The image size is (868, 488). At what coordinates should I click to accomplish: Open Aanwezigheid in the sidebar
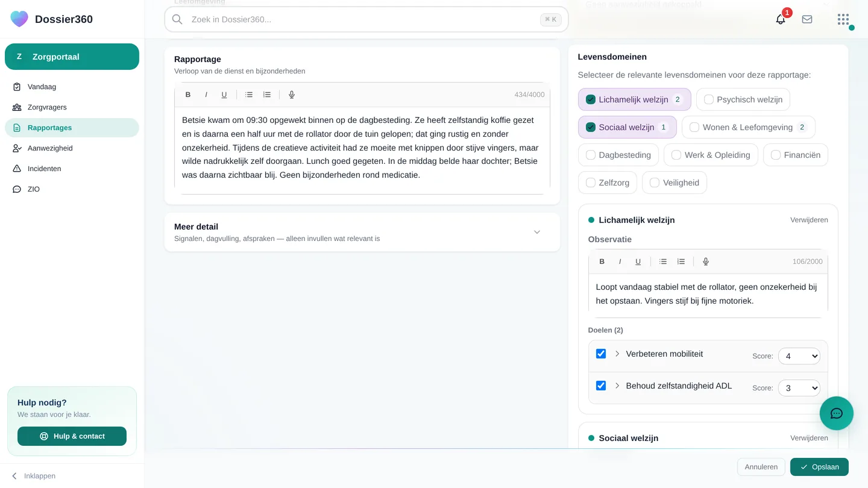[x=72, y=148]
